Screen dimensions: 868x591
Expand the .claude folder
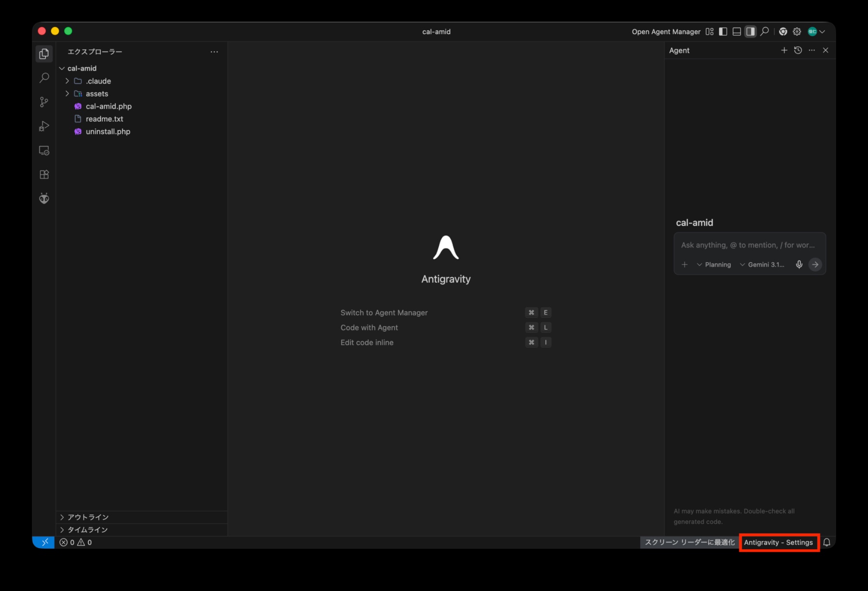coord(98,81)
